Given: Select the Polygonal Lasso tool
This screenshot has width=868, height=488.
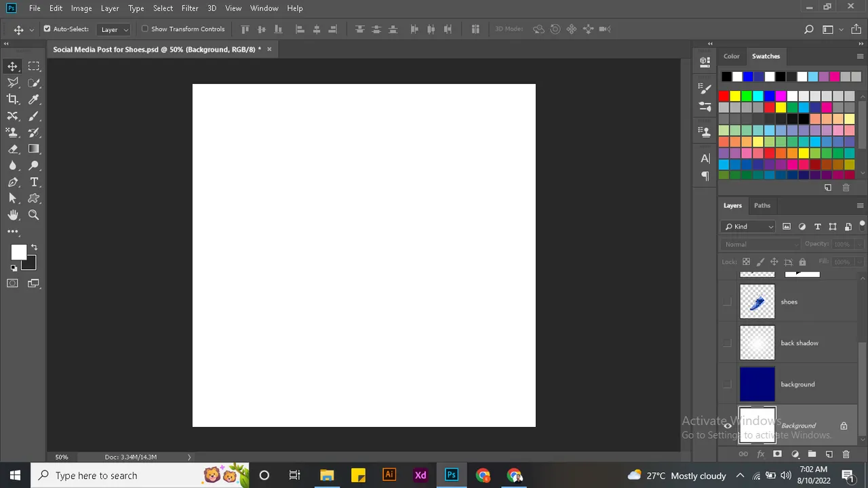Looking at the screenshot, I should pyautogui.click(x=13, y=83).
